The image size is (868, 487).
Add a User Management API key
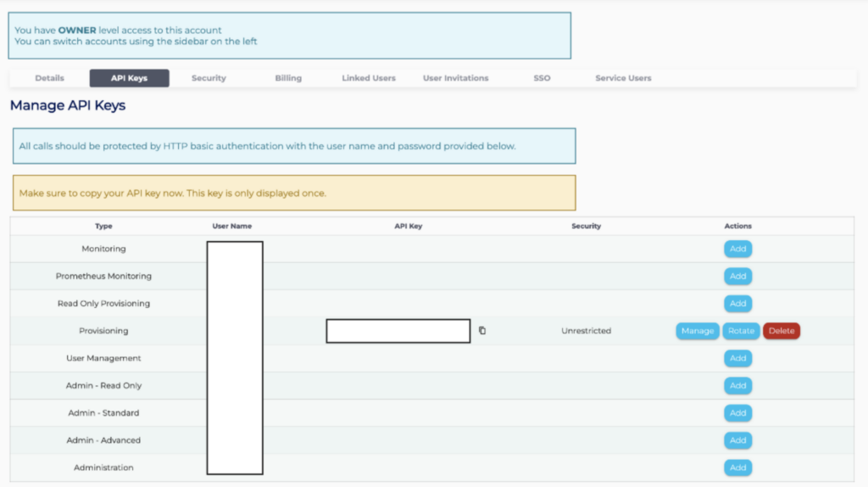coord(737,359)
